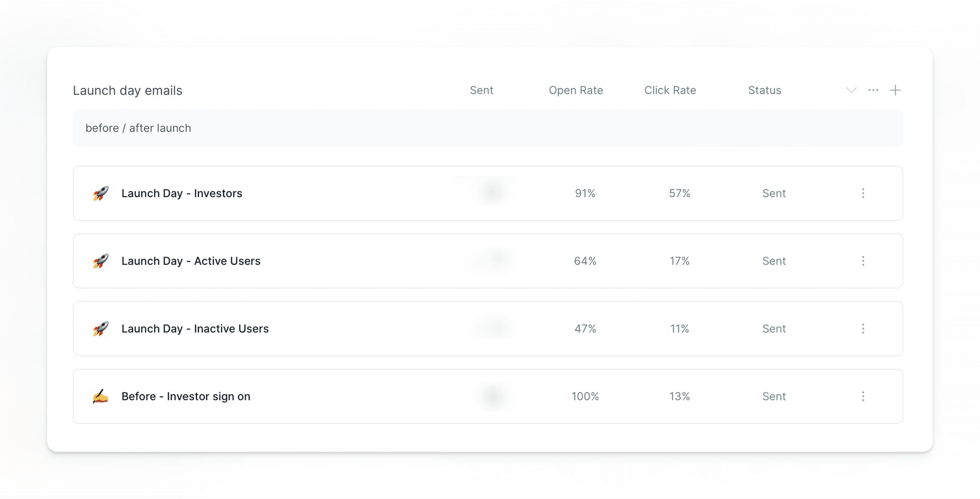
Task: Click the Sent column header
Action: pos(481,90)
